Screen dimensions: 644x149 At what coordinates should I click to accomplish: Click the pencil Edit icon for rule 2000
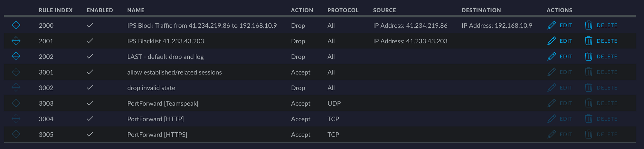tap(552, 25)
